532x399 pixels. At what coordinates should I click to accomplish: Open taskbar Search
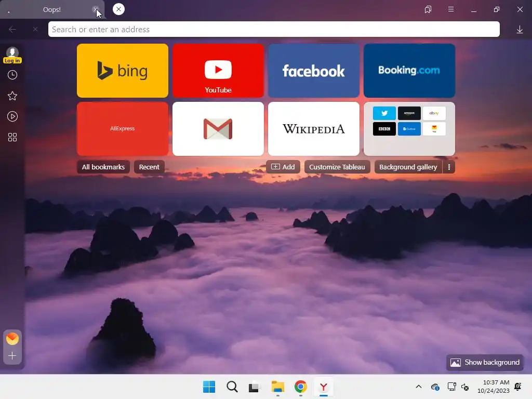(232, 387)
